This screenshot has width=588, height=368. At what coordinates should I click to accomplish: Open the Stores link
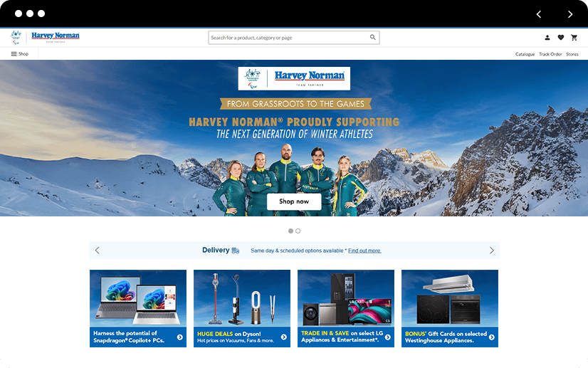click(x=572, y=54)
